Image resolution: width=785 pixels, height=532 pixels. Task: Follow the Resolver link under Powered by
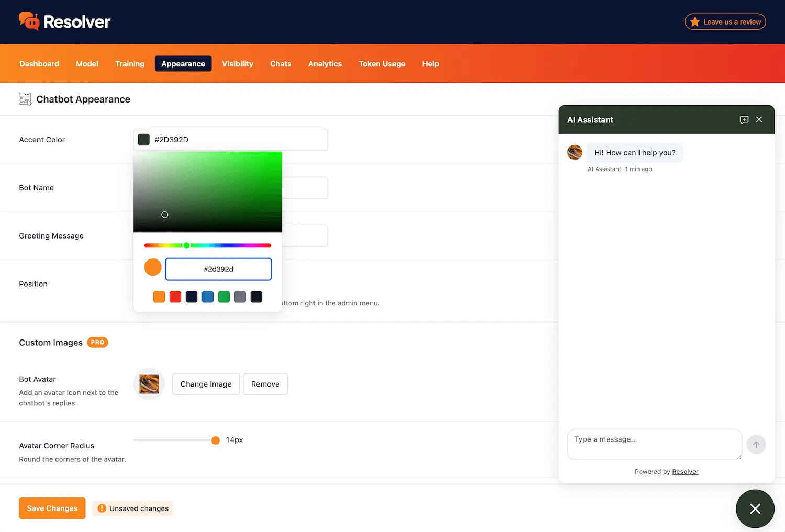click(685, 472)
